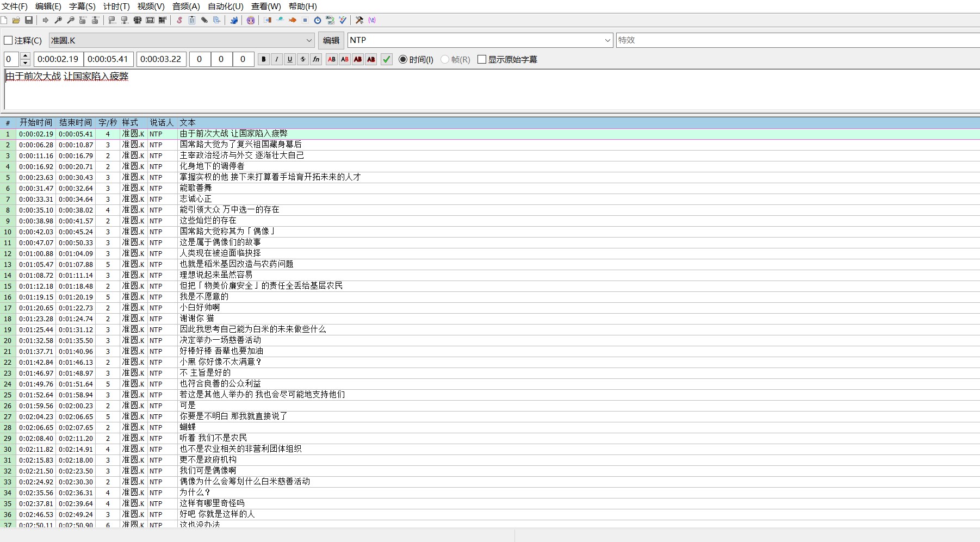Open the Automation manager icon

pos(234,20)
